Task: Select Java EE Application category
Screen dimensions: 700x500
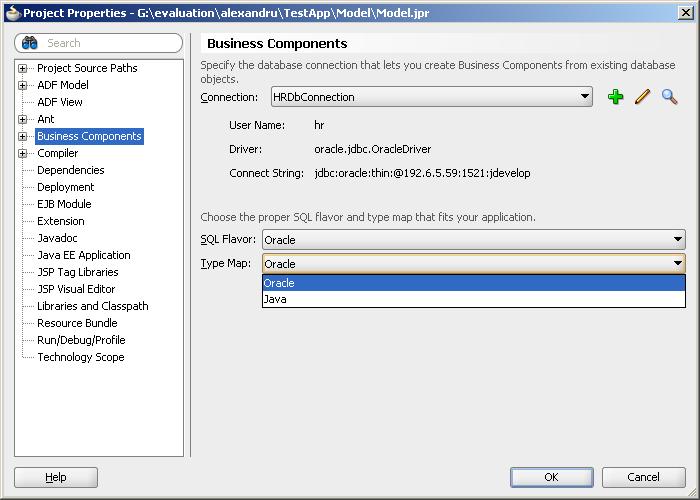Action: tap(84, 255)
